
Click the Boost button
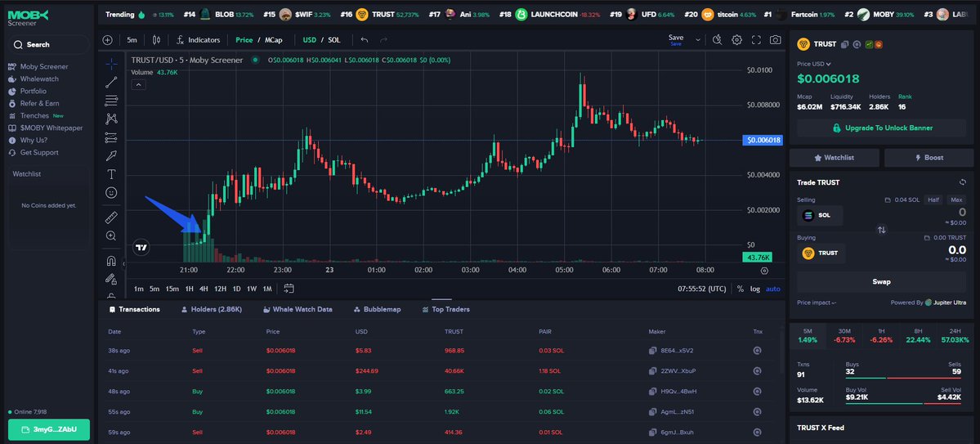tap(929, 158)
